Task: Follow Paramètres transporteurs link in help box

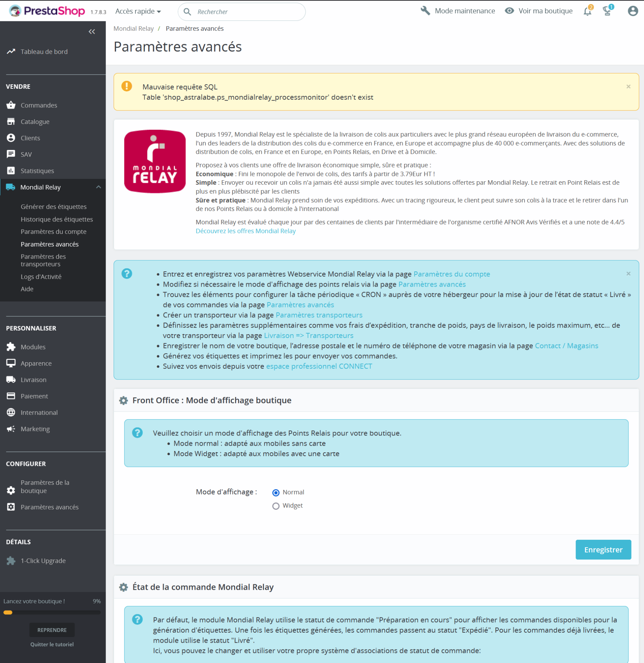Action: point(319,315)
